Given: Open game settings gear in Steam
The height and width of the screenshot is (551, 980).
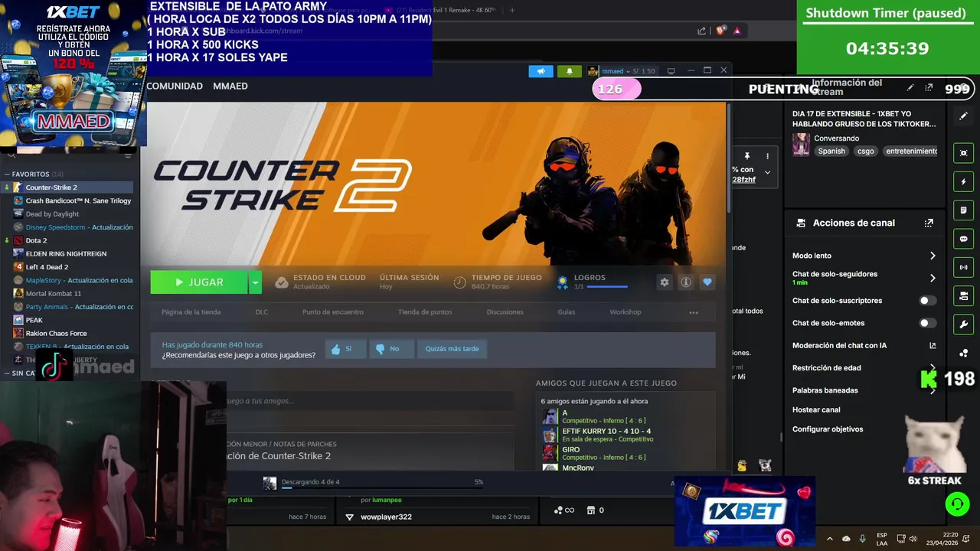Looking at the screenshot, I should (665, 282).
